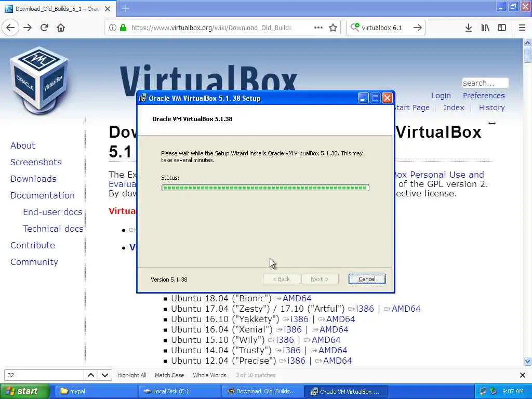
Task: Reload the current browser page
Action: pyautogui.click(x=45, y=28)
